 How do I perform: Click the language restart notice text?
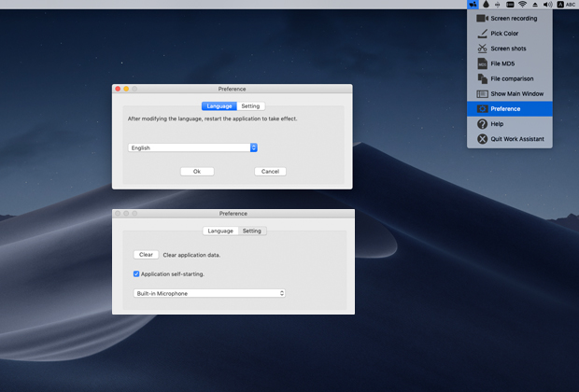(x=212, y=119)
